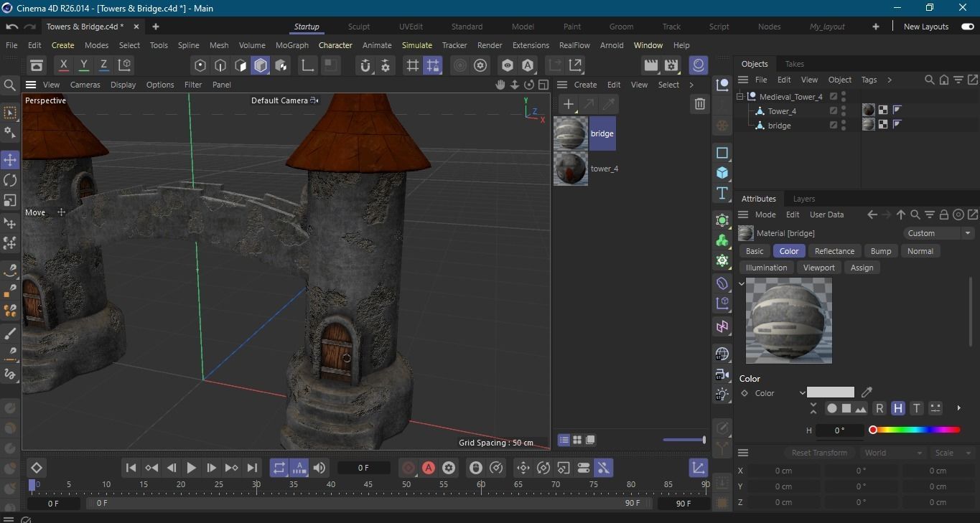Switch color mode to RGB (R)
Viewport: 980px width, 523px height.
(x=879, y=408)
